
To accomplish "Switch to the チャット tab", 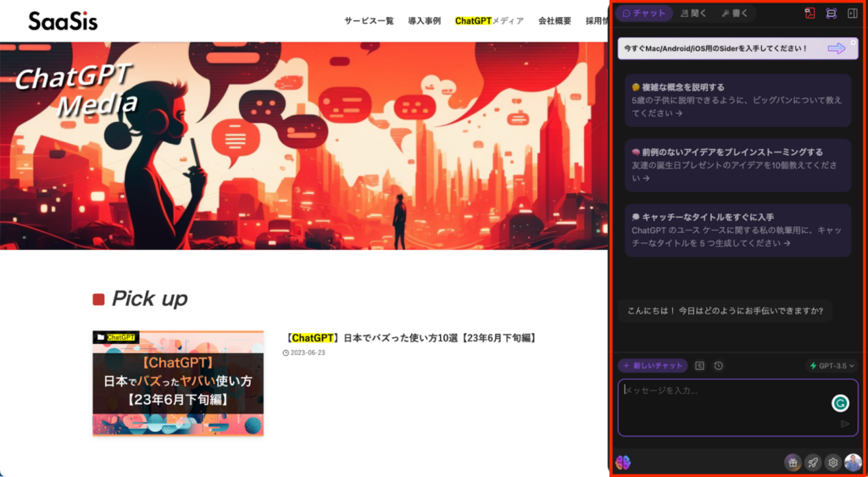I will pyautogui.click(x=644, y=14).
